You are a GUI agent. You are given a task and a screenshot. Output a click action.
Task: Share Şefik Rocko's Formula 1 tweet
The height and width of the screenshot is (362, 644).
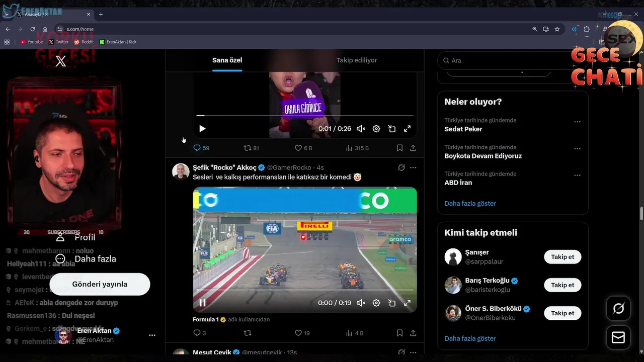(413, 333)
